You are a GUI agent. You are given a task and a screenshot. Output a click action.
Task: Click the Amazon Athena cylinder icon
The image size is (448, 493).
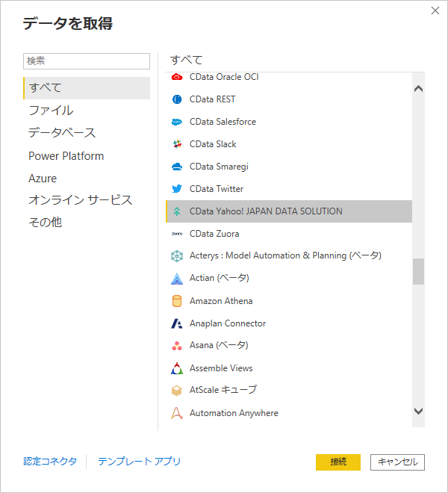click(177, 301)
